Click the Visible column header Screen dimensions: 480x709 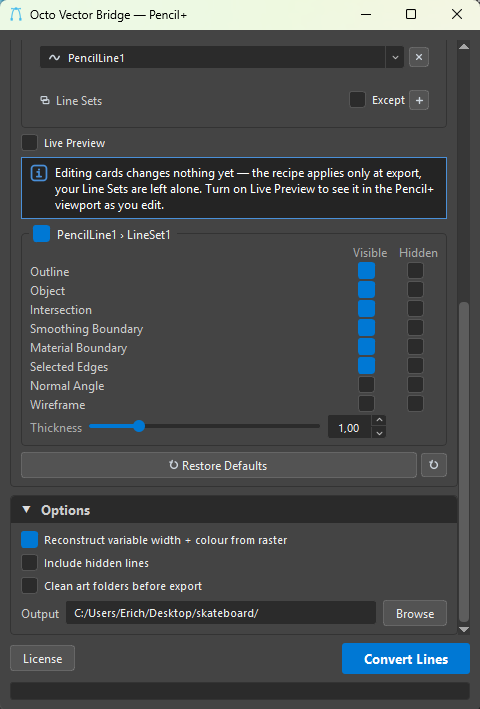point(370,253)
